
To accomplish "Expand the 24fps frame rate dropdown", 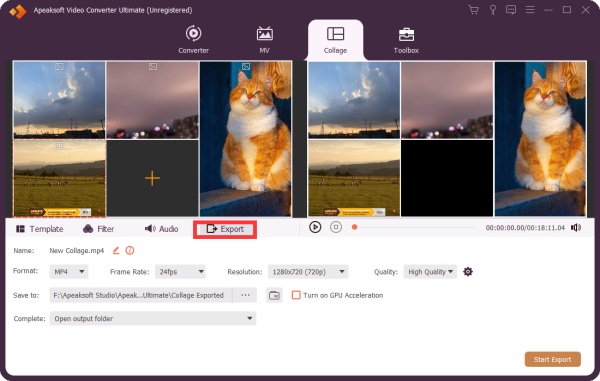I will pos(180,272).
